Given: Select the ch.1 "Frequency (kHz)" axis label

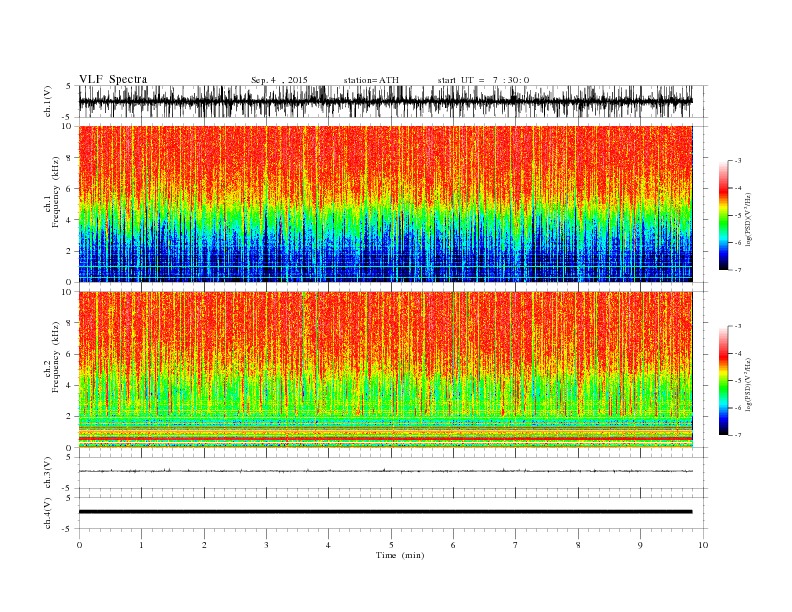Looking at the screenshot, I should pos(56,192).
